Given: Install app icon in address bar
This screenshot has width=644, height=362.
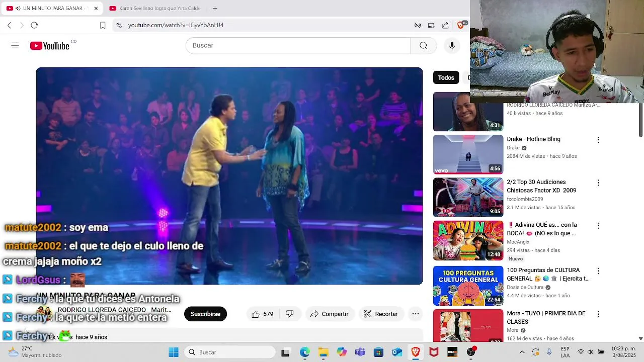Looking at the screenshot, I should (431, 25).
